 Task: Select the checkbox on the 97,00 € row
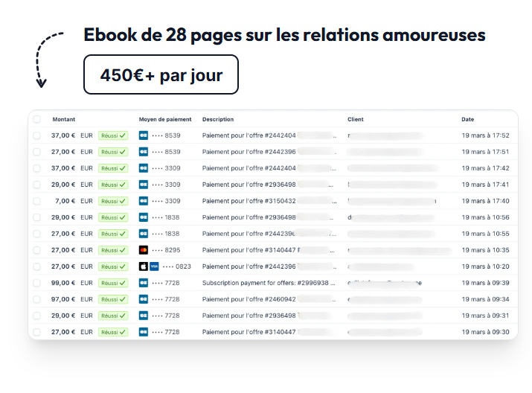pos(36,299)
